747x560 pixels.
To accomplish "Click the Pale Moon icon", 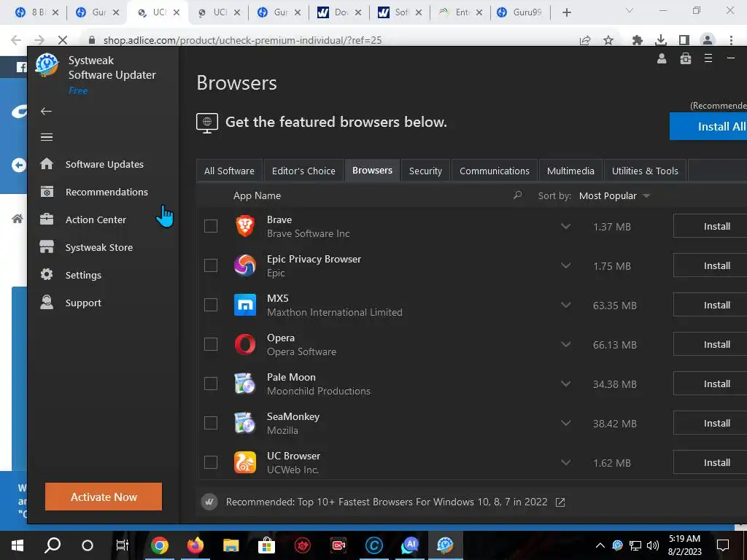I will (x=245, y=384).
